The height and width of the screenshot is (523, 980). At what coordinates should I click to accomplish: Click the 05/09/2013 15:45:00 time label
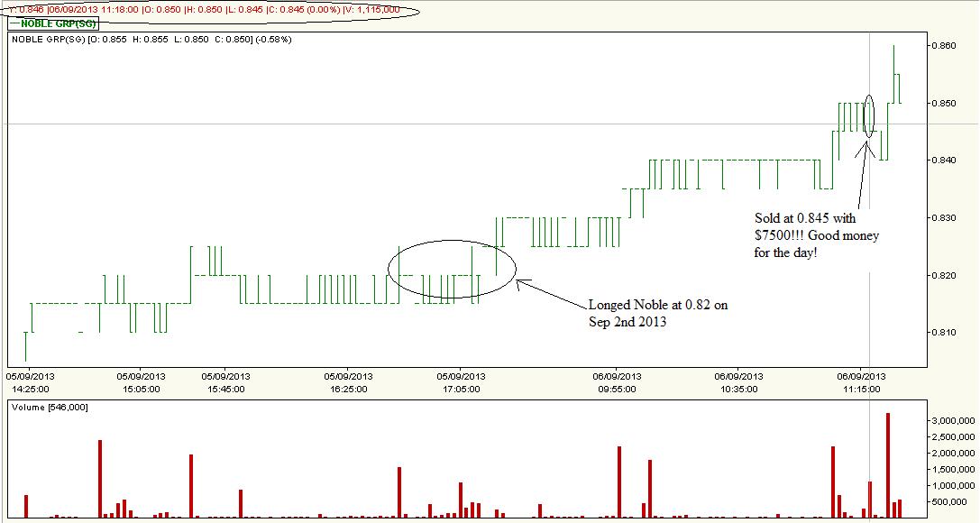[x=225, y=382]
